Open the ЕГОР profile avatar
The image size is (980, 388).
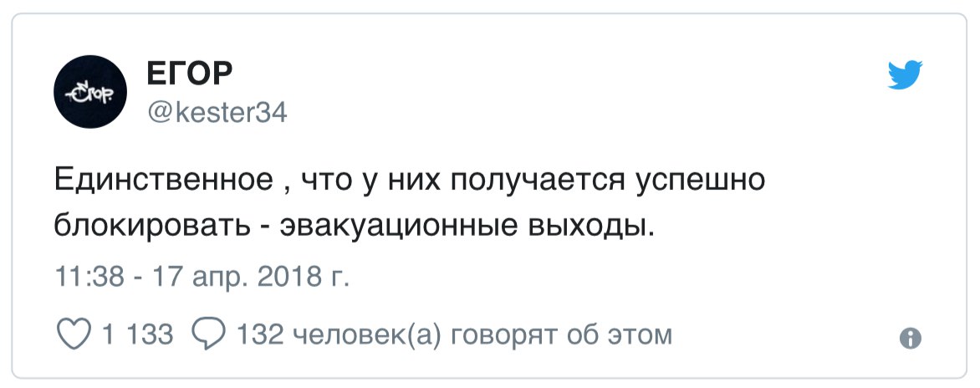click(x=90, y=93)
